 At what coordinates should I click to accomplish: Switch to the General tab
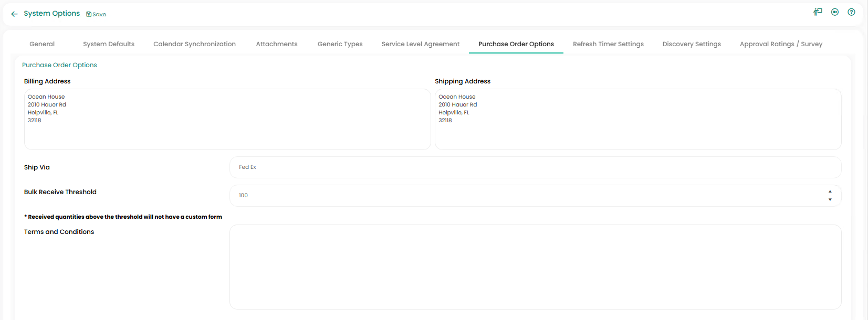(42, 44)
